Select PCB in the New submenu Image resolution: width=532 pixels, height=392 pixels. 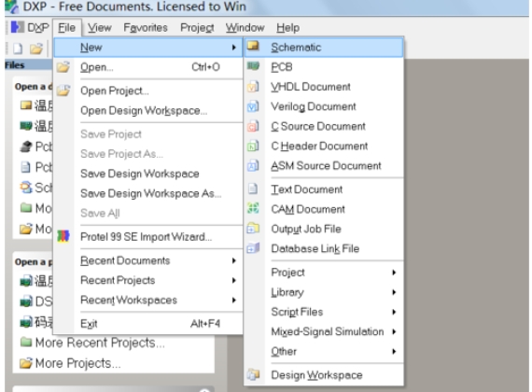(324, 67)
